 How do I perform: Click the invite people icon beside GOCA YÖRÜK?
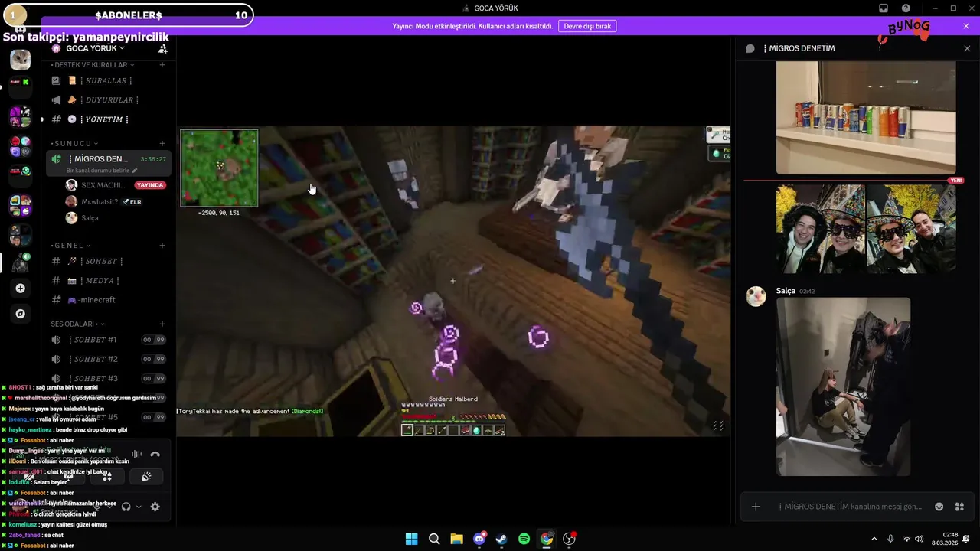[162, 48]
